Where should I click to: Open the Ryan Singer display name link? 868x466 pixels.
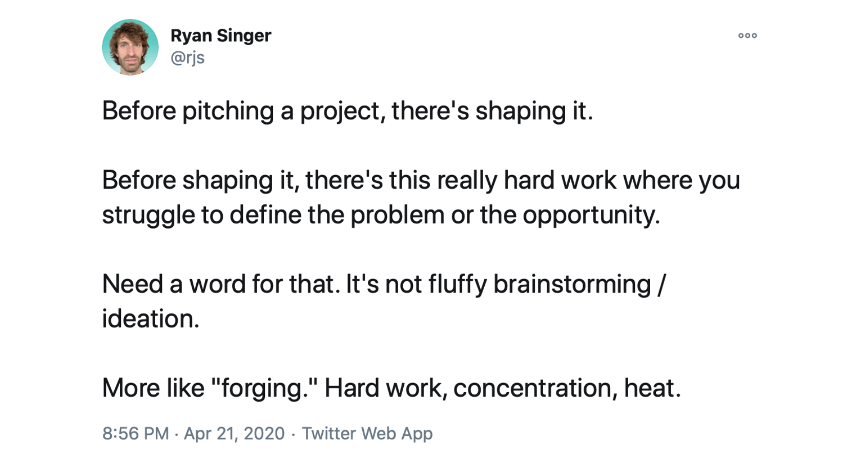[221, 35]
